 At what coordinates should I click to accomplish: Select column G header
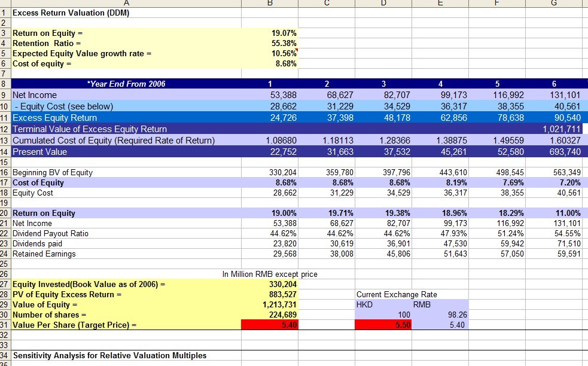(x=554, y=3)
